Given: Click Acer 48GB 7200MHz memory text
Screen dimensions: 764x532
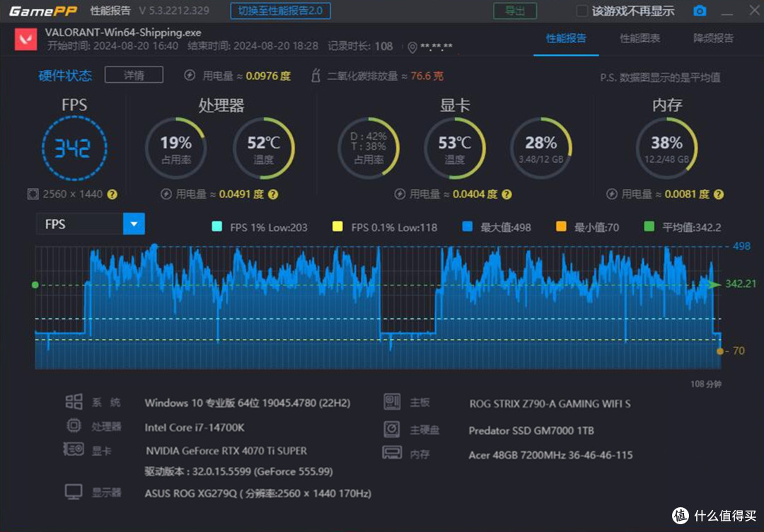Looking at the screenshot, I should click(550, 455).
